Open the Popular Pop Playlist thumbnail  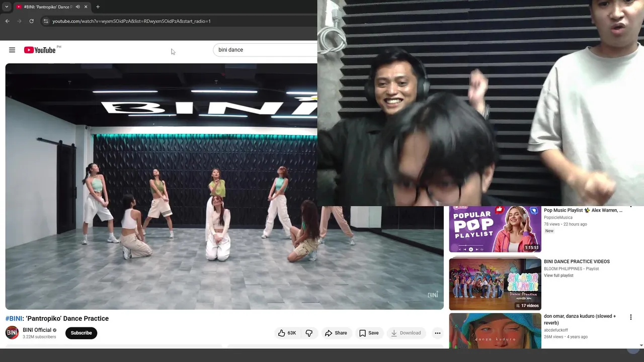tap(495, 229)
